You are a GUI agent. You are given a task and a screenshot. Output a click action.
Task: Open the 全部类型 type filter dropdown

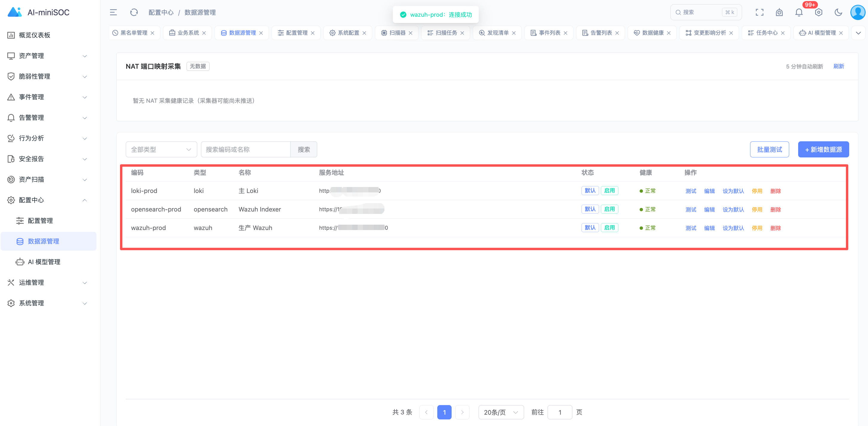coord(161,149)
